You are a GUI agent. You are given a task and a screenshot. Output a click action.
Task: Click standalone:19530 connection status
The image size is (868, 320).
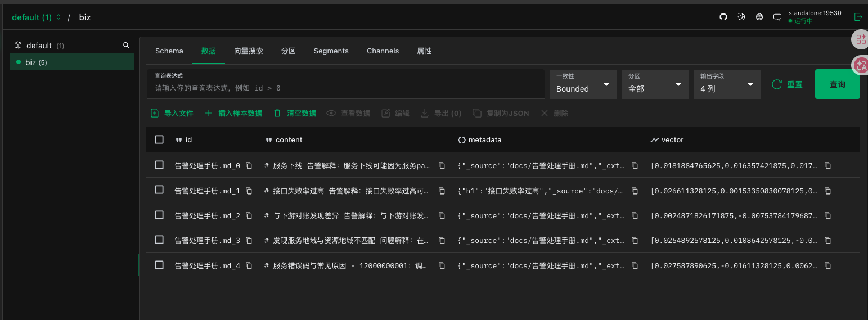coord(815,17)
